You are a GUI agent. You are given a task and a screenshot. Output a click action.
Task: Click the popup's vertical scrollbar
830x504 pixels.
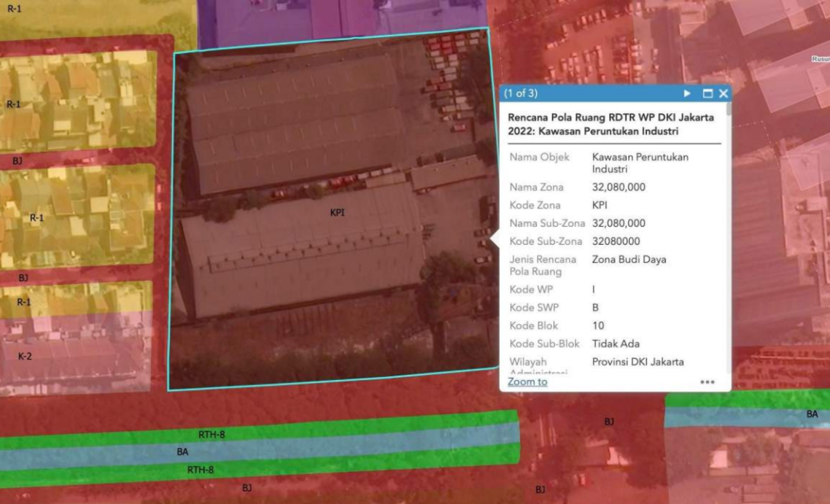728,110
